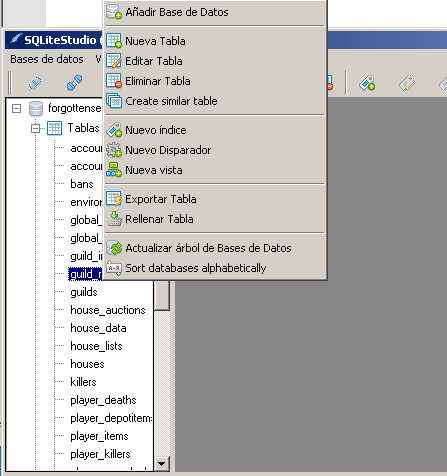Select the player_deaths table
The height and width of the screenshot is (476, 447).
103,400
